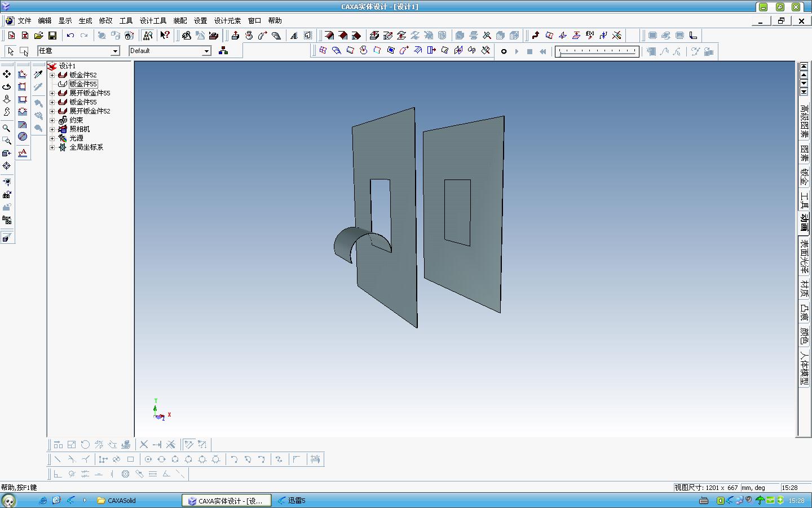Screen dimensions: 812x508
Task: Click the animation play button
Action: click(x=517, y=51)
